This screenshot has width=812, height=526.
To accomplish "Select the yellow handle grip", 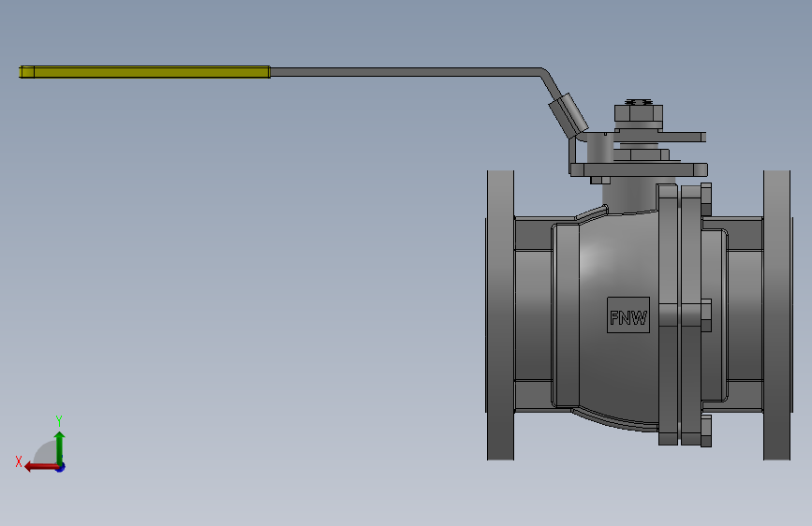I will [144, 72].
